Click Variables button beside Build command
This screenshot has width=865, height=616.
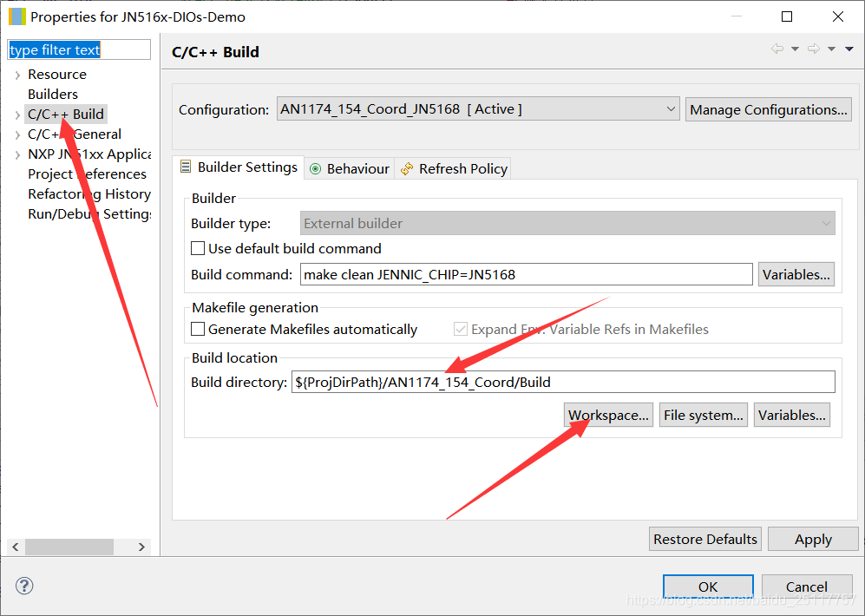click(x=796, y=274)
